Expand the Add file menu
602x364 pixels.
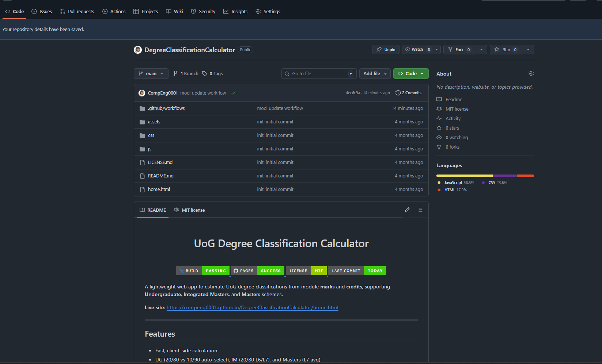375,74
